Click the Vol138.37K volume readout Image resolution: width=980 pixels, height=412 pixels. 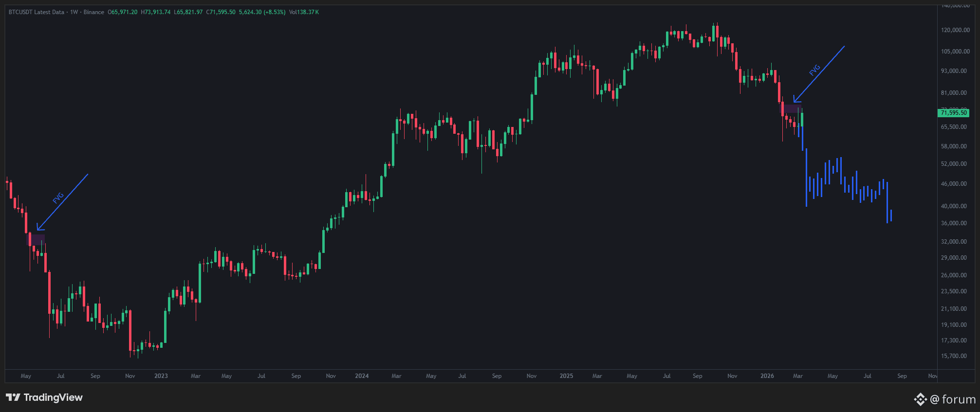coord(304,12)
